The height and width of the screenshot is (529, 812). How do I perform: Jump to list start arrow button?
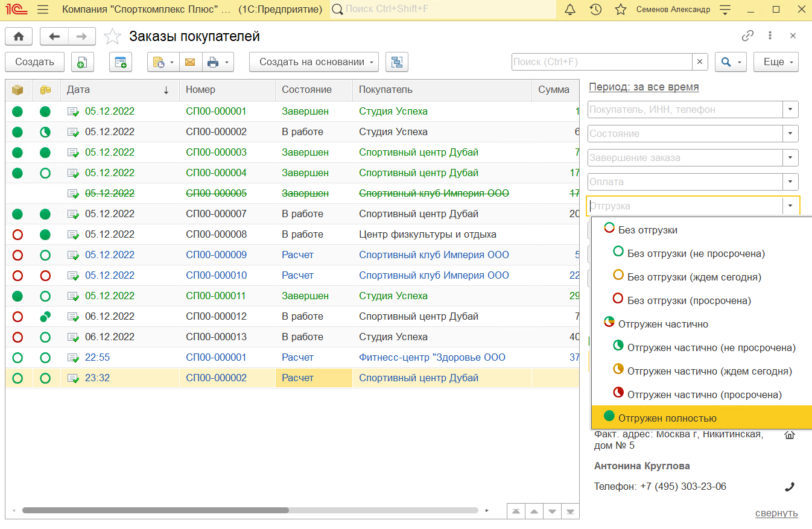click(516, 512)
